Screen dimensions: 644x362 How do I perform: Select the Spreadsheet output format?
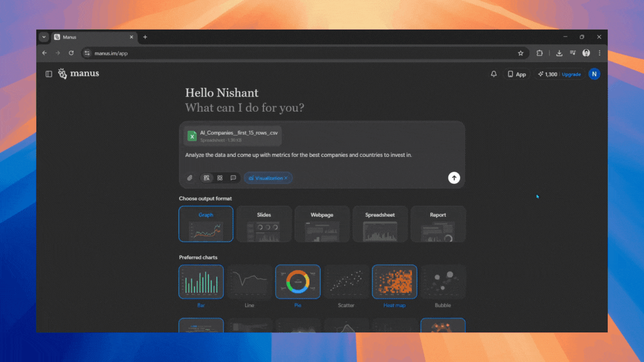click(x=380, y=223)
